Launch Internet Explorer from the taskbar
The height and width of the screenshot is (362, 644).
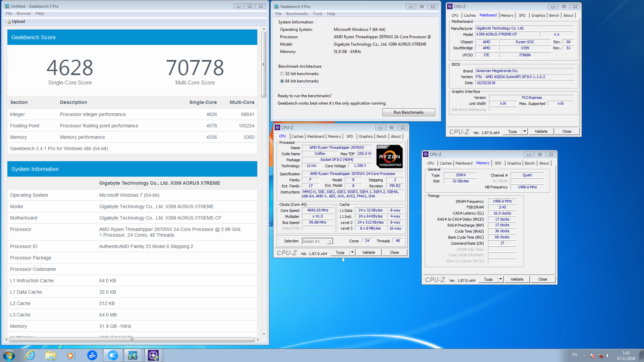pos(30,355)
